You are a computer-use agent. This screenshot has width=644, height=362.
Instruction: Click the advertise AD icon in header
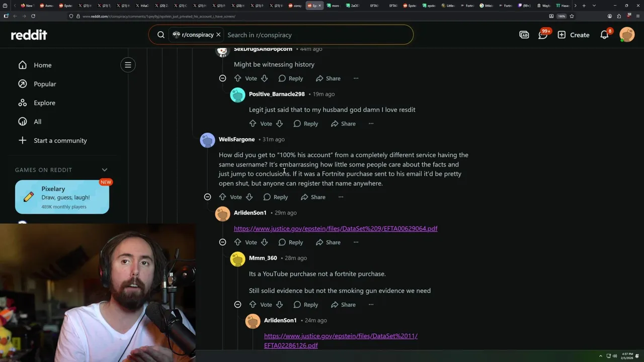[524, 35]
